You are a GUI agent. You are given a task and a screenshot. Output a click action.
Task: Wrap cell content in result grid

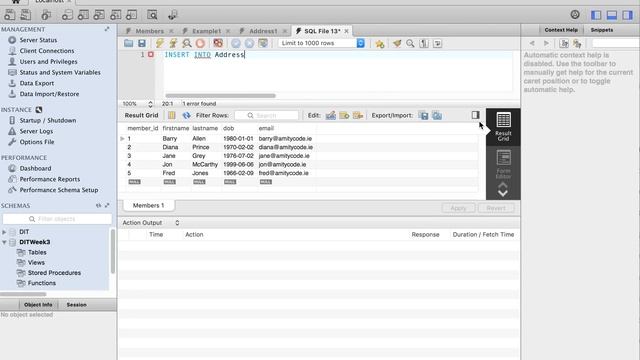(x=172, y=116)
